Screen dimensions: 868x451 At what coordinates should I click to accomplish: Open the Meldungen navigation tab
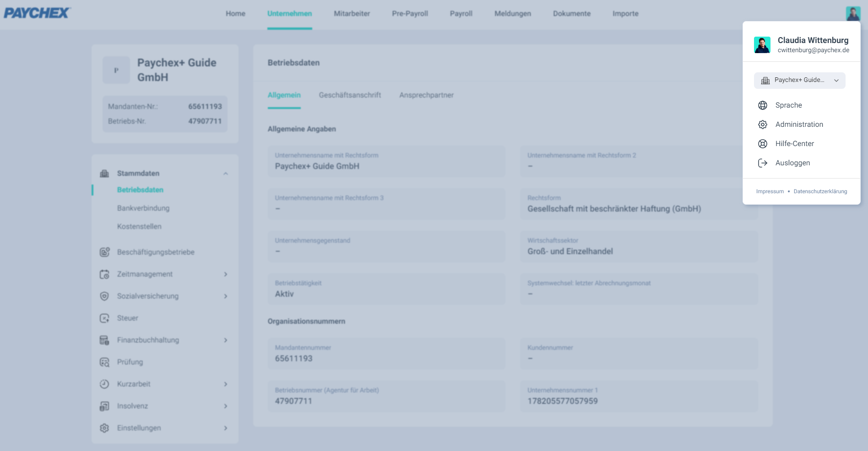click(x=513, y=14)
